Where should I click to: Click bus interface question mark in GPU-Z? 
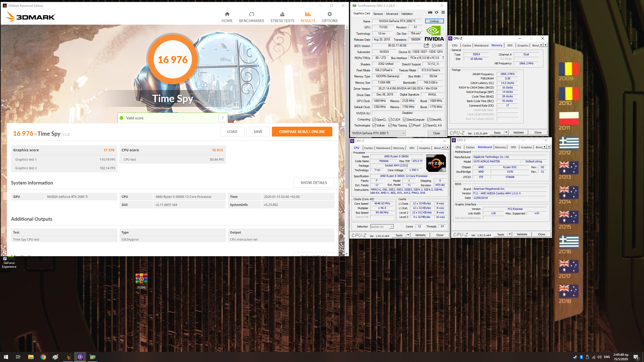point(443,58)
